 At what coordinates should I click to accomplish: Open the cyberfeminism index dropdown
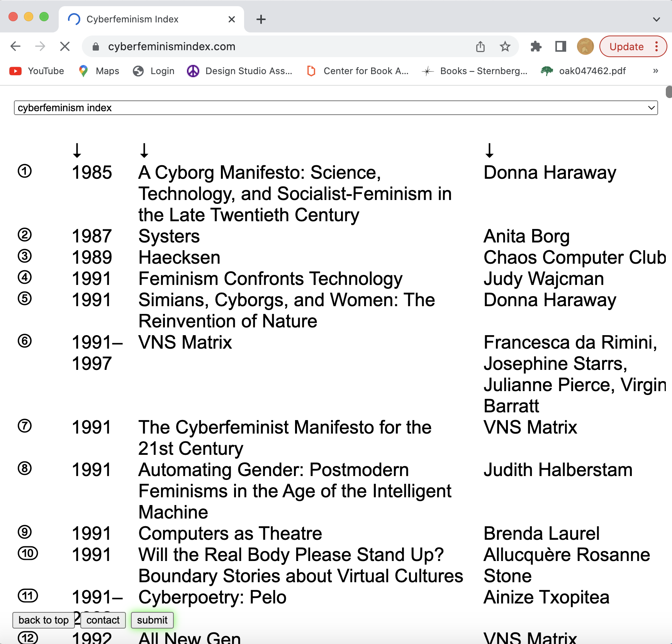click(336, 108)
